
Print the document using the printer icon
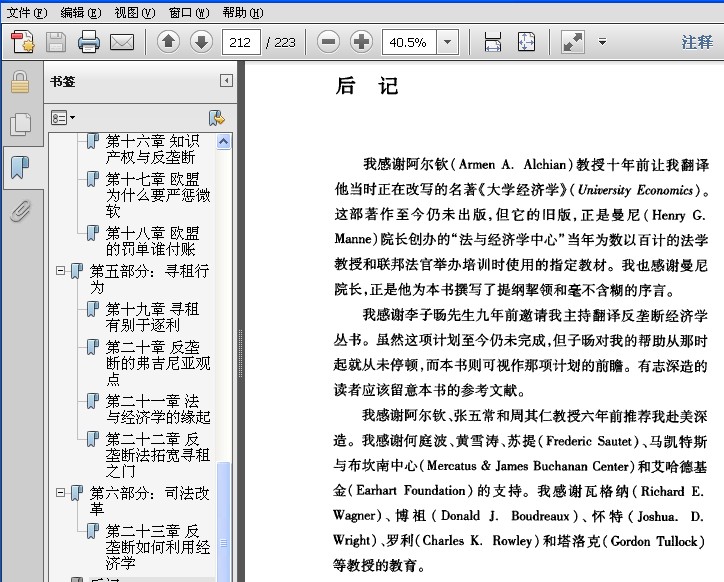tap(89, 42)
